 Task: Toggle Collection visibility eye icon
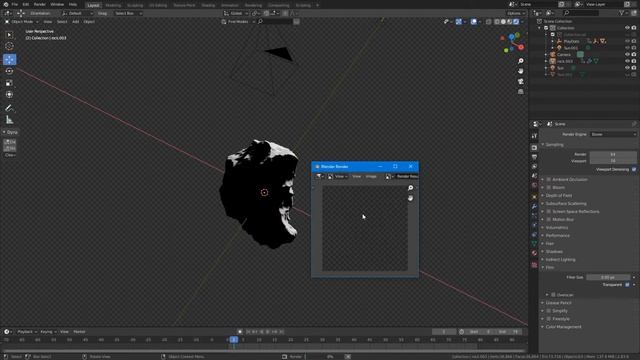pyautogui.click(x=627, y=28)
